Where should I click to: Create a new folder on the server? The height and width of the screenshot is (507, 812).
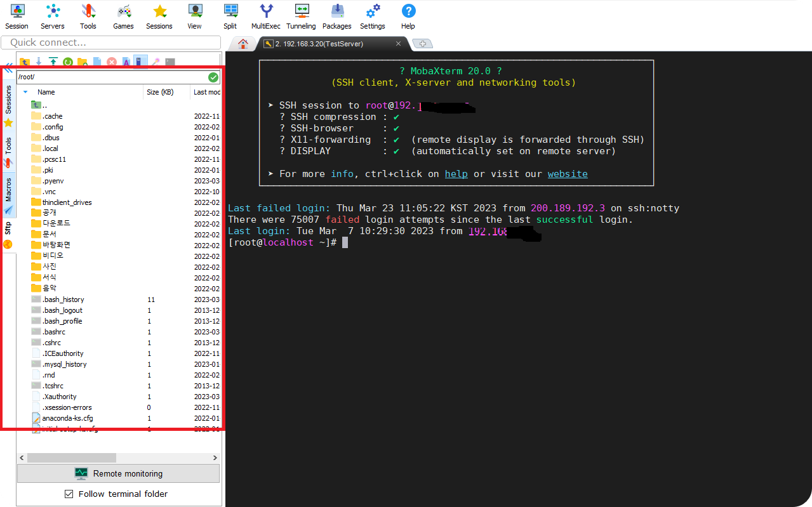pos(82,62)
